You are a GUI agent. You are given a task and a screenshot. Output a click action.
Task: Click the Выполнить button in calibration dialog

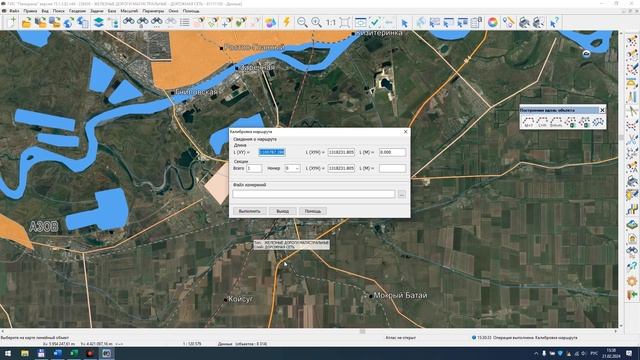(x=249, y=211)
